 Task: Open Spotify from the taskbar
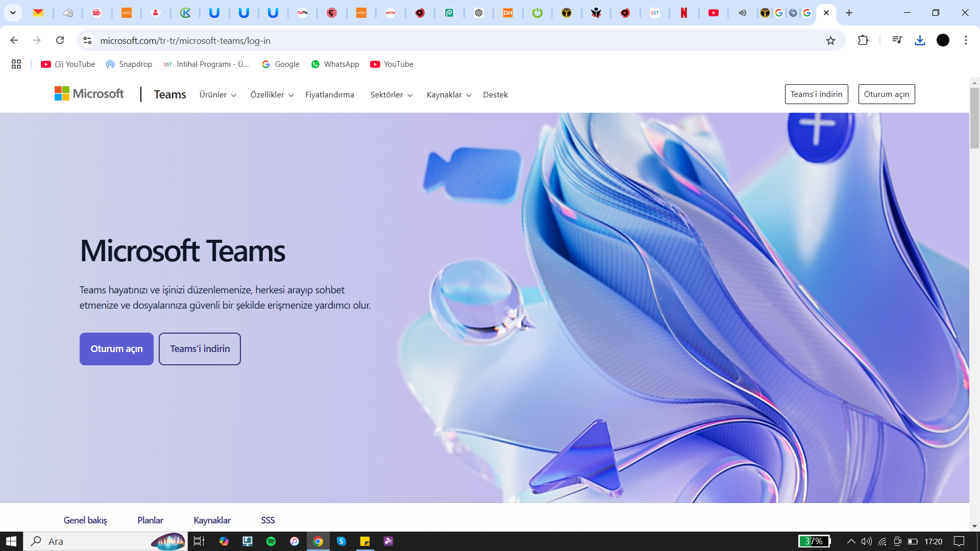[271, 541]
